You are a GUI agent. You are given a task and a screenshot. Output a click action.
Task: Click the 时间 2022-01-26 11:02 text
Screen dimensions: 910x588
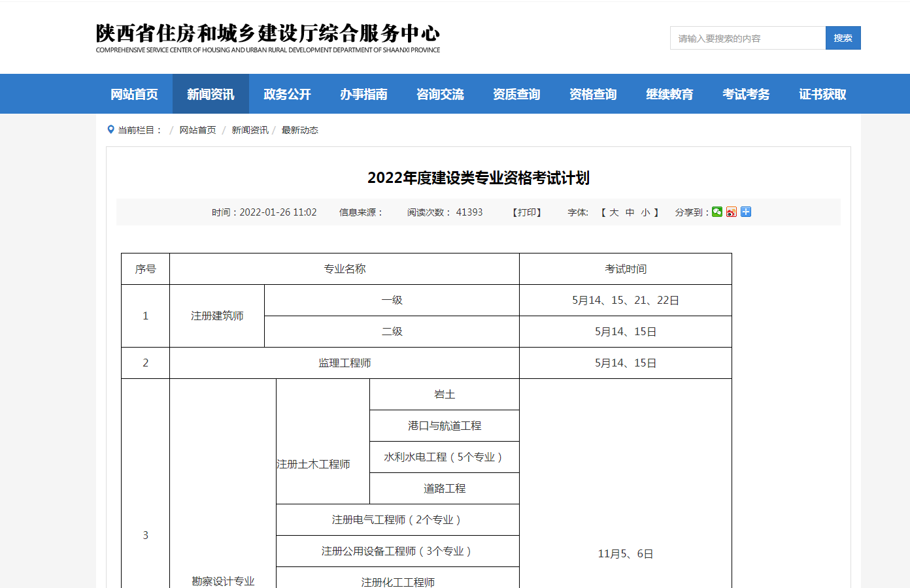coord(264,212)
